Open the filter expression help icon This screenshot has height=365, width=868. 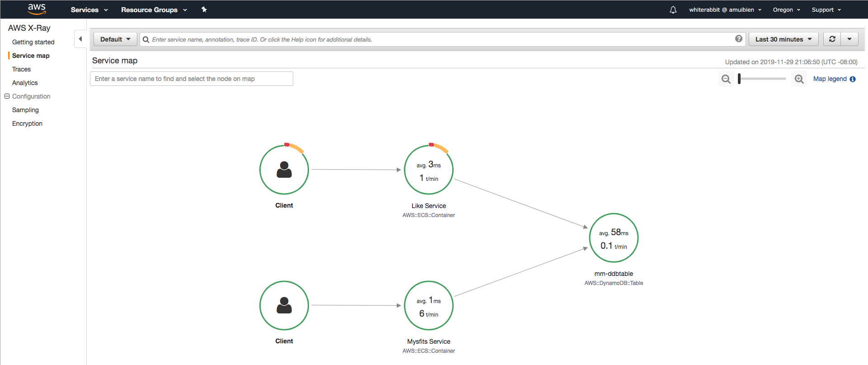(x=739, y=39)
